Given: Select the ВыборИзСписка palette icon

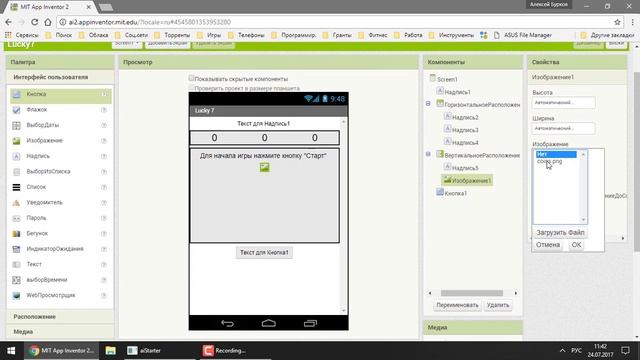Looking at the screenshot, I should (16, 172).
